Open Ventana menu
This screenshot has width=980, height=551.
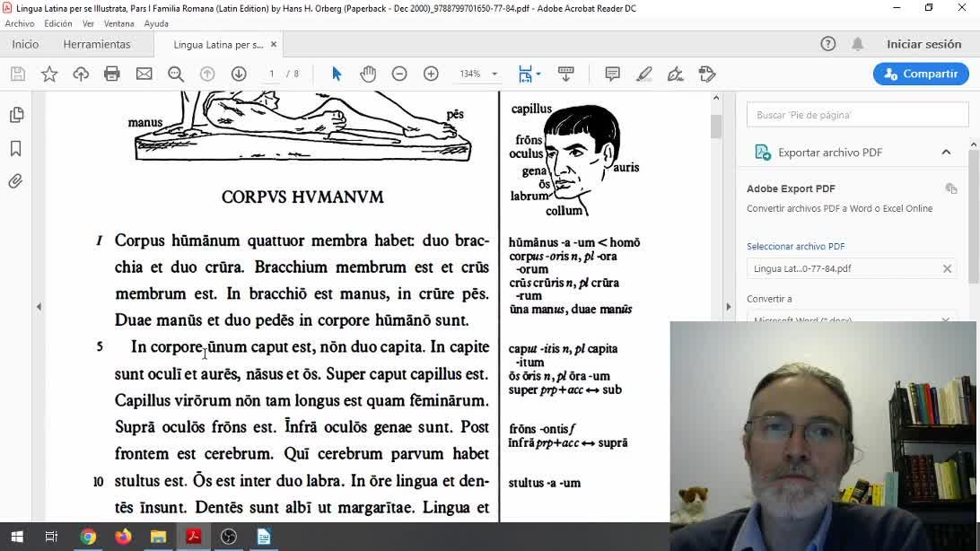coord(118,23)
